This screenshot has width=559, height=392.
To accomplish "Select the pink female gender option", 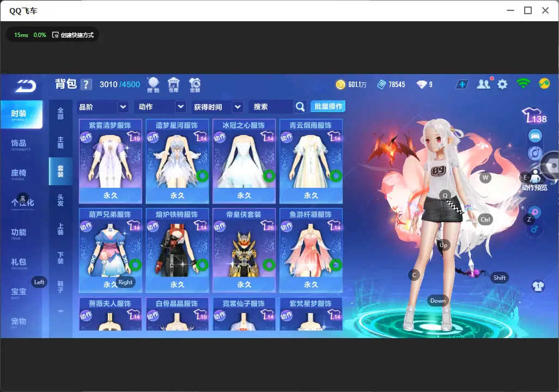I will tap(535, 212).
